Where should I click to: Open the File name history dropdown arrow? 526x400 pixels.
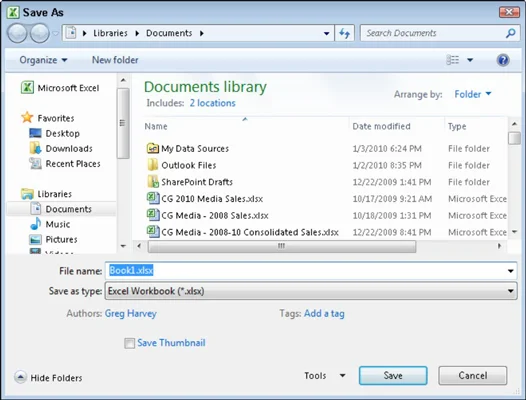point(510,271)
